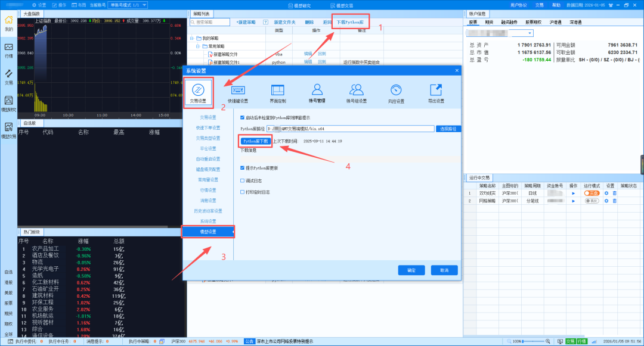
Task: Click the Python库下载 button
Action: 255,141
